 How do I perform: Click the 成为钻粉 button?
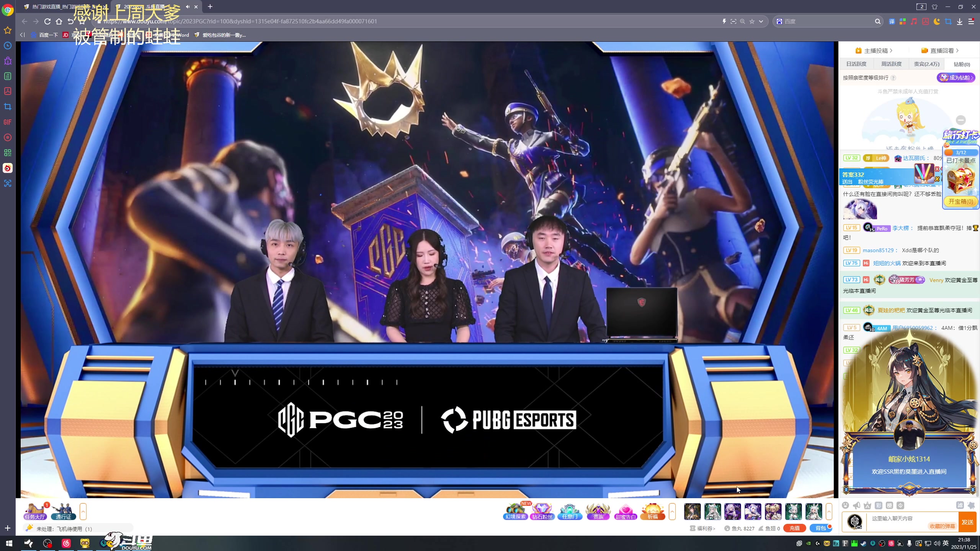[x=956, y=78]
